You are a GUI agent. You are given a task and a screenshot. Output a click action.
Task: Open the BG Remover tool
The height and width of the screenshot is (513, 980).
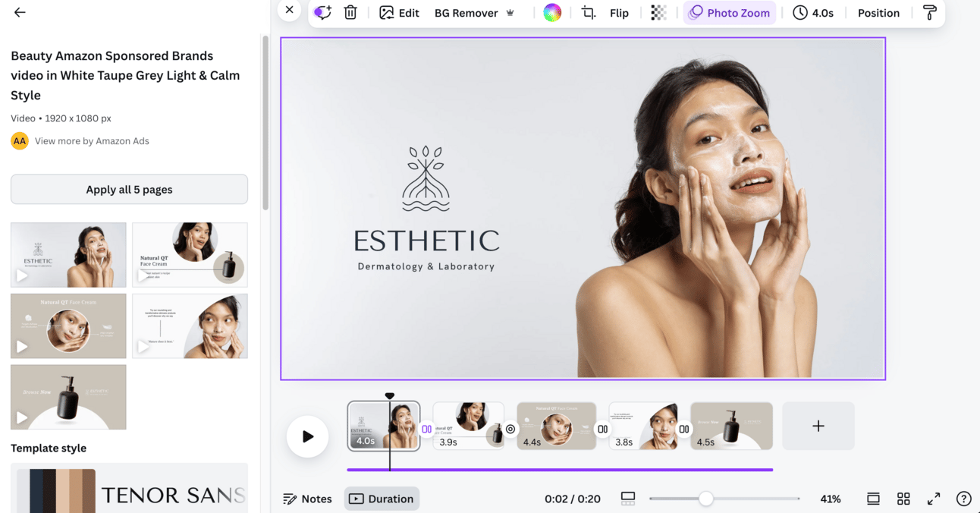pyautogui.click(x=474, y=13)
